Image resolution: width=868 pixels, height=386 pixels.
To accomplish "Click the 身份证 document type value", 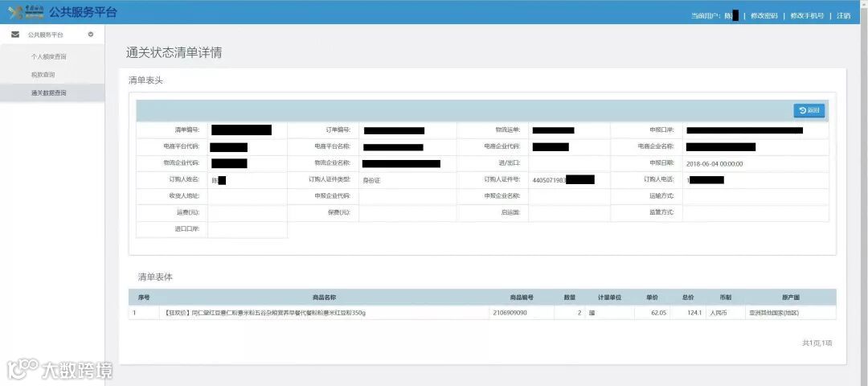I will [x=372, y=180].
